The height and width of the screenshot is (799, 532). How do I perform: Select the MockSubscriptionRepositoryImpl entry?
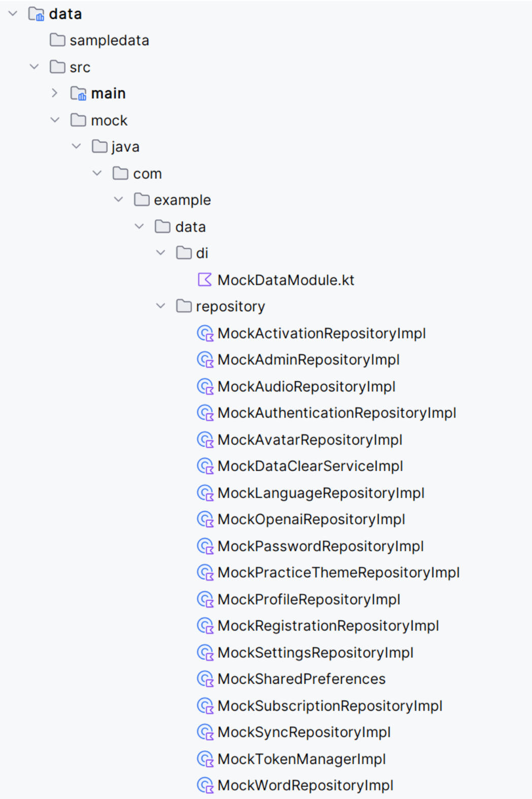(x=329, y=706)
